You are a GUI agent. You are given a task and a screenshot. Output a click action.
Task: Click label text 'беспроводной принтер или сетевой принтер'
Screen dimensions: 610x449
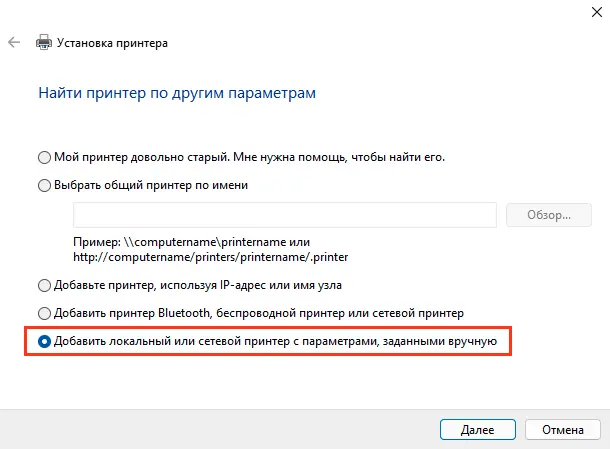pyautogui.click(x=340, y=313)
